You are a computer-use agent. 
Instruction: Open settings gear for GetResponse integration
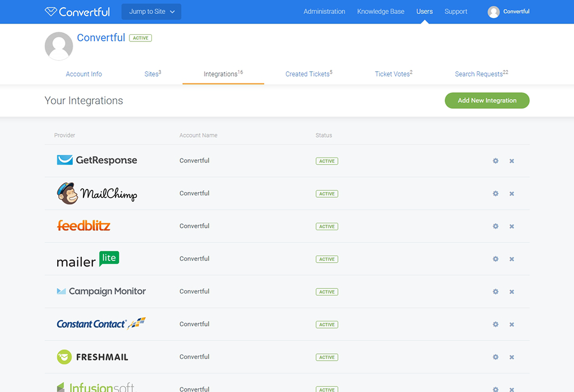coord(496,161)
